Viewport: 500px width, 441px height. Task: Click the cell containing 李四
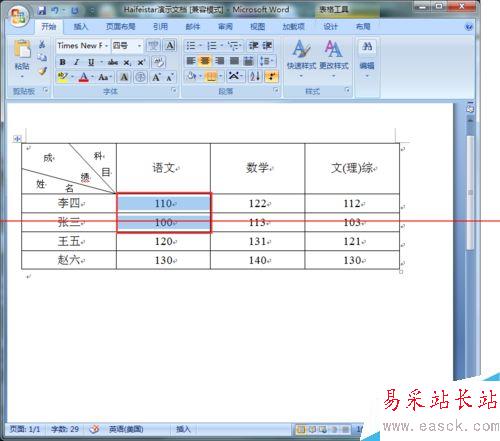coord(69,203)
